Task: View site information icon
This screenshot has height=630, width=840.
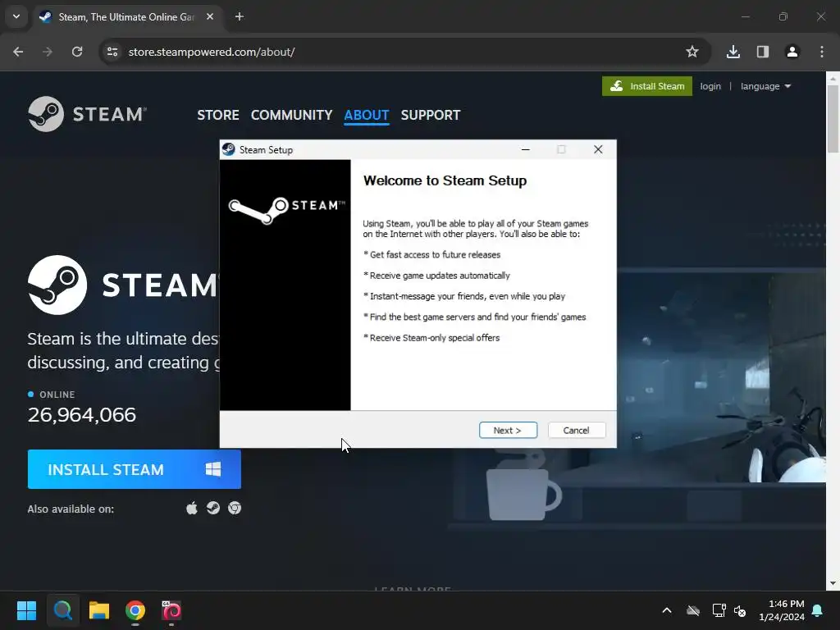Action: 112,52
